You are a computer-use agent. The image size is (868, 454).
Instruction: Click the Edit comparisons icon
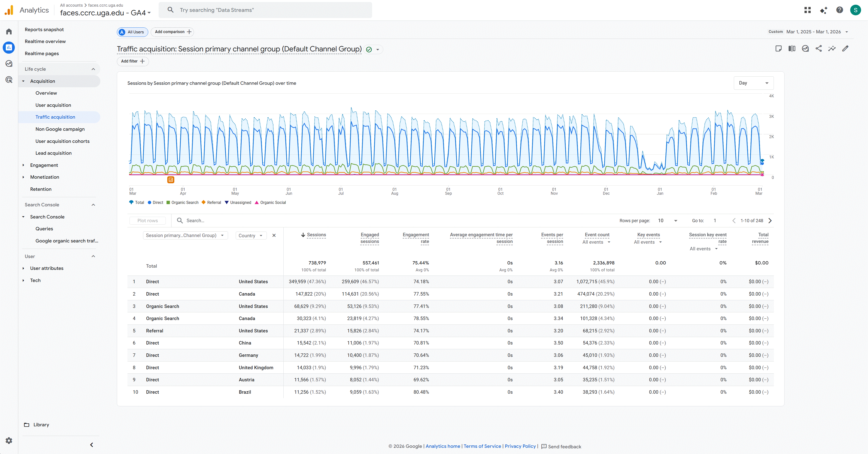click(x=792, y=48)
